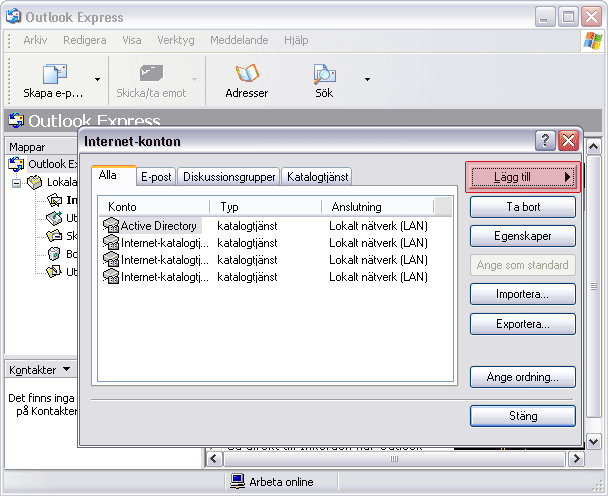608x496 pixels.
Task: Select the last Internet-katalogtjänst account row
Action: coord(160,277)
